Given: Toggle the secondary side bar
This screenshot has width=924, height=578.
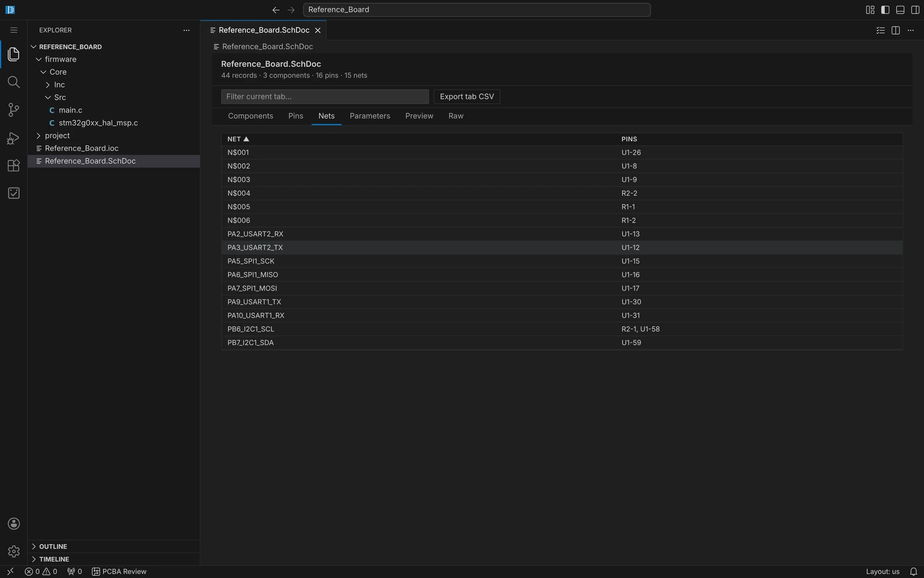Looking at the screenshot, I should click(915, 10).
